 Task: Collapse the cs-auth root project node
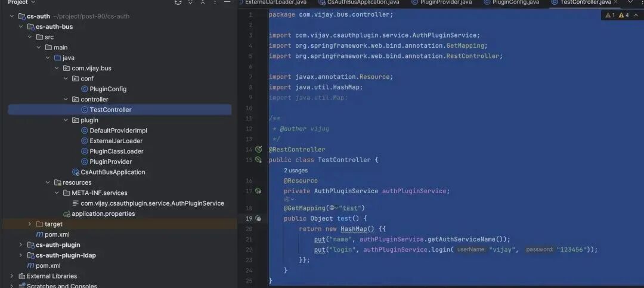(x=11, y=17)
